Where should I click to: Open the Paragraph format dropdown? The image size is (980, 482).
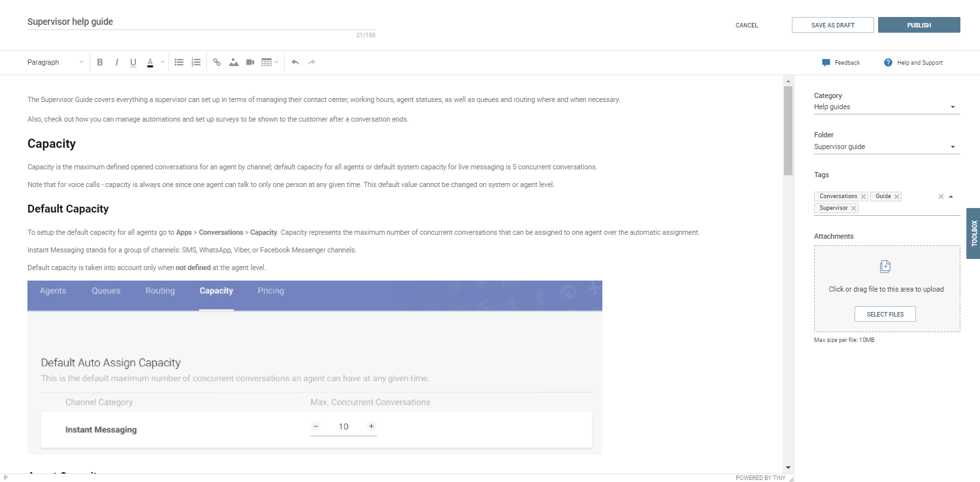pyautogui.click(x=56, y=63)
